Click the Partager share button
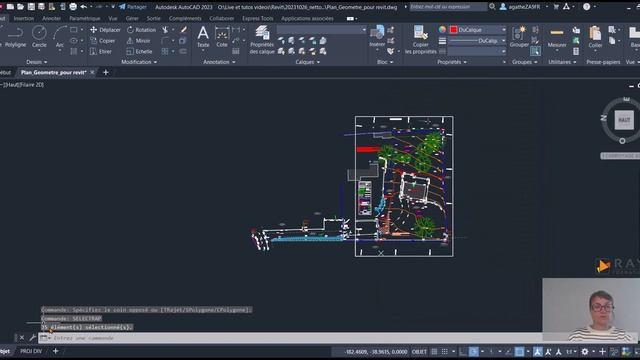The height and width of the screenshot is (360, 640). 133,7
